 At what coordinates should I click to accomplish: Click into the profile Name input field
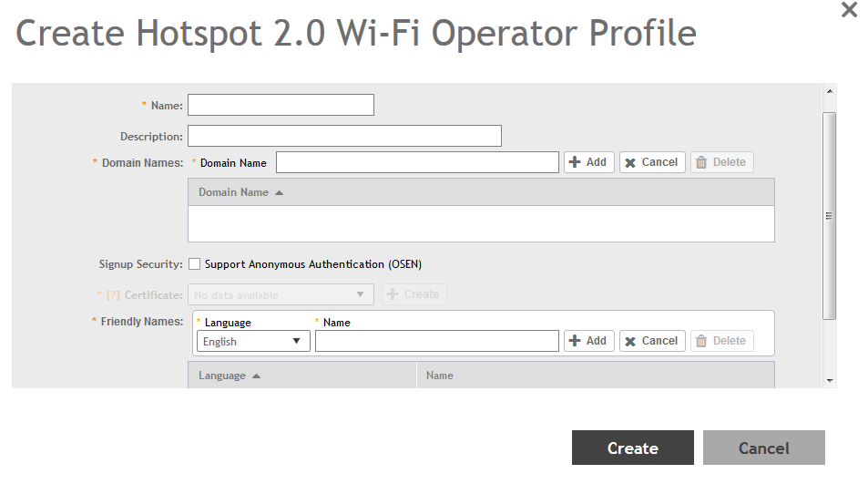[x=281, y=106]
